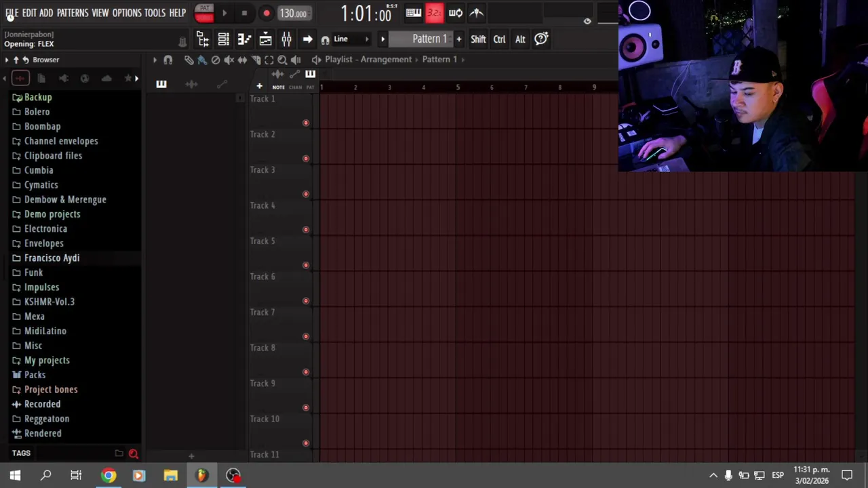
Task: Select the Playback speaker tool
Action: [x=296, y=60]
